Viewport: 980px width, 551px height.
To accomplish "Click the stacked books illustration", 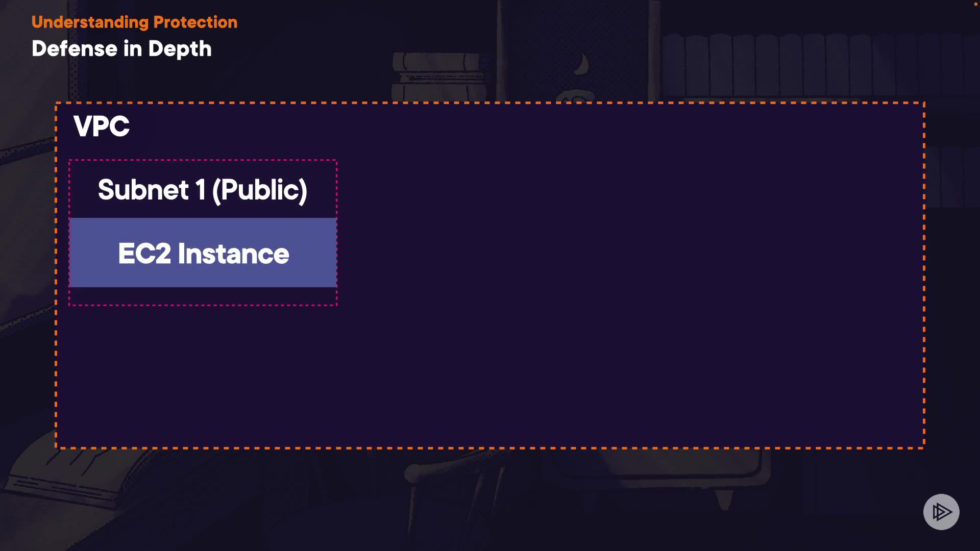I will tap(439, 76).
